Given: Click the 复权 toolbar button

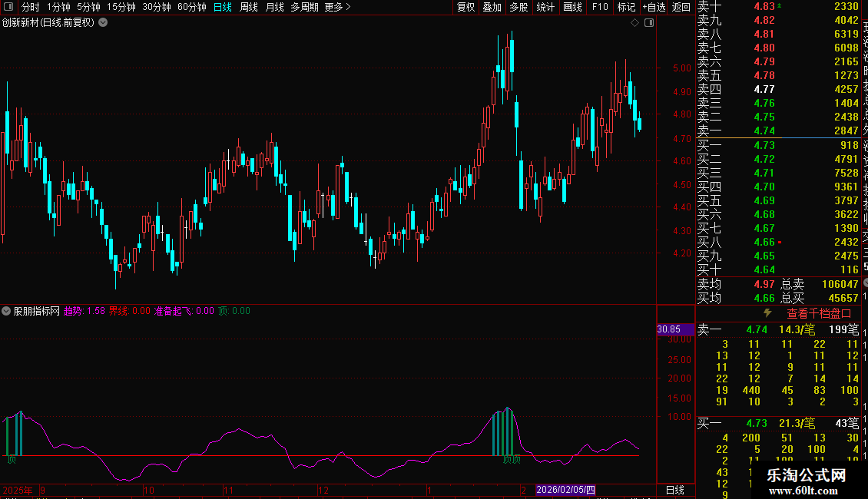Looking at the screenshot, I should point(465,7).
